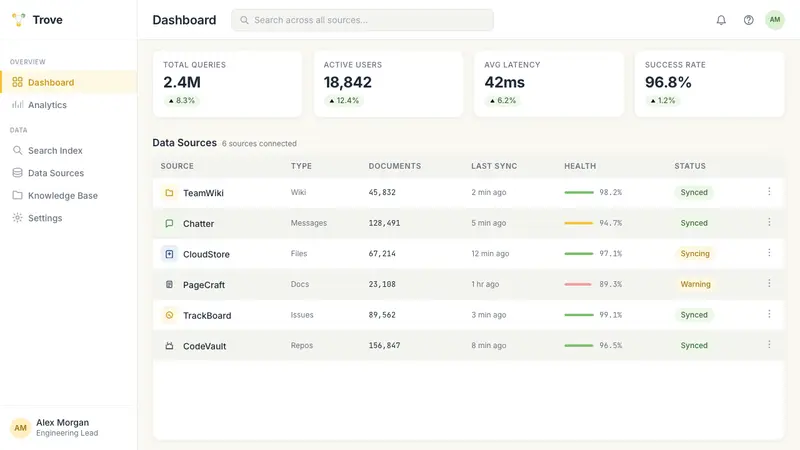Click the Data Sources database icon
Viewport: 800px width, 450px height.
pyautogui.click(x=17, y=173)
